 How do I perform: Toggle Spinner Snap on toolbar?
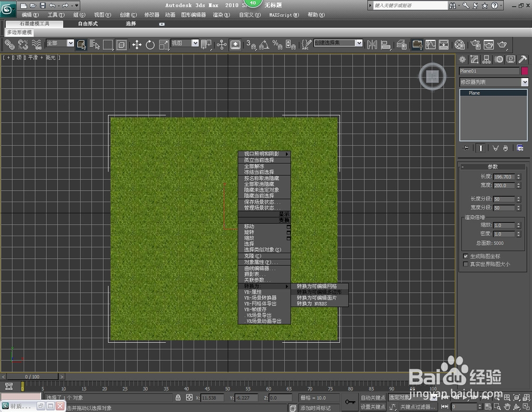(x=291, y=45)
